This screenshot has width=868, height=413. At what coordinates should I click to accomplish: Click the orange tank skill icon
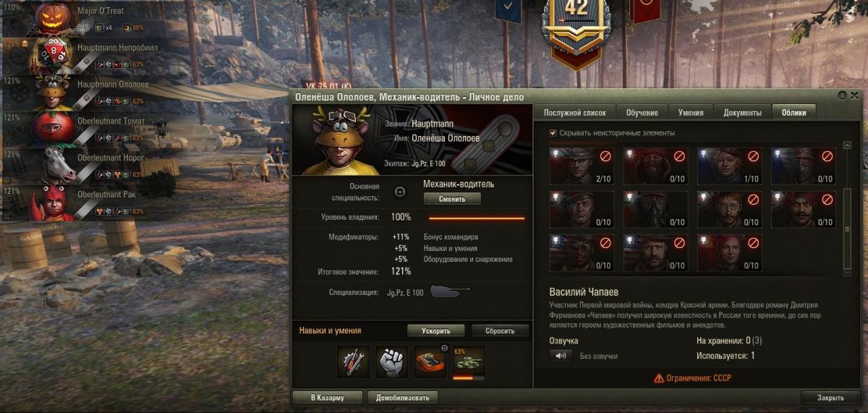[x=430, y=361]
